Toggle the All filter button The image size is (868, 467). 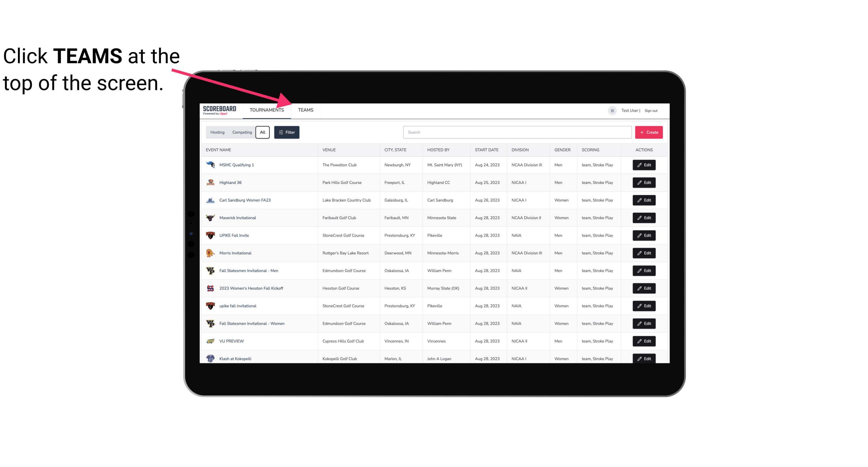tap(263, 132)
